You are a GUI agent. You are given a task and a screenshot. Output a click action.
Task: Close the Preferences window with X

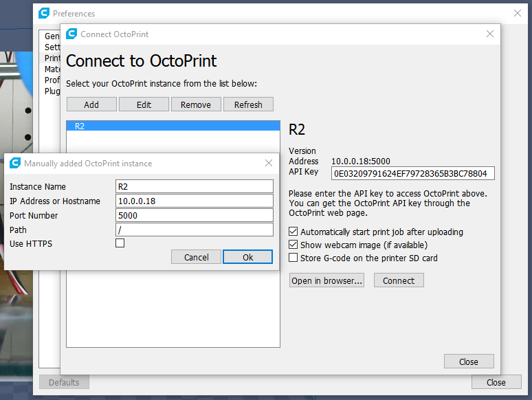pyautogui.click(x=518, y=13)
